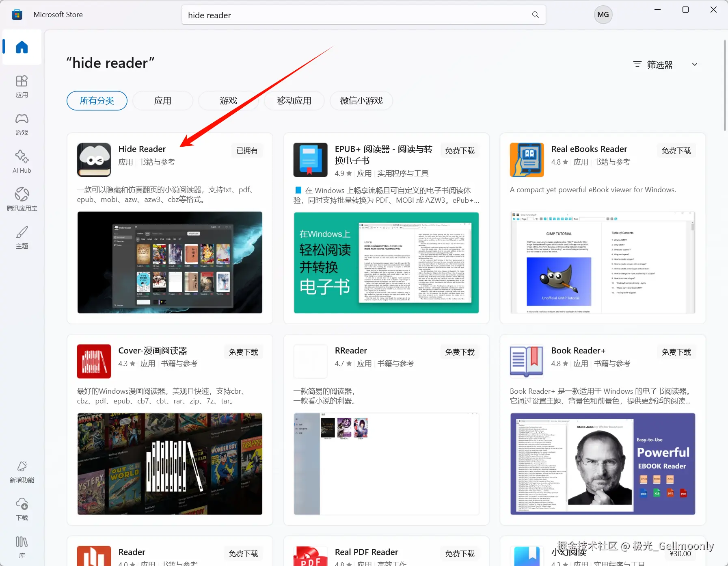
Task: Go to the Home page icon
Action: [x=22, y=47]
